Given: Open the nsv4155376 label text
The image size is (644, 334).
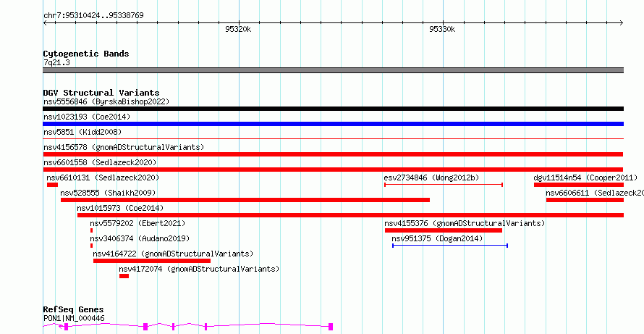Looking at the screenshot, I should pos(465,223).
